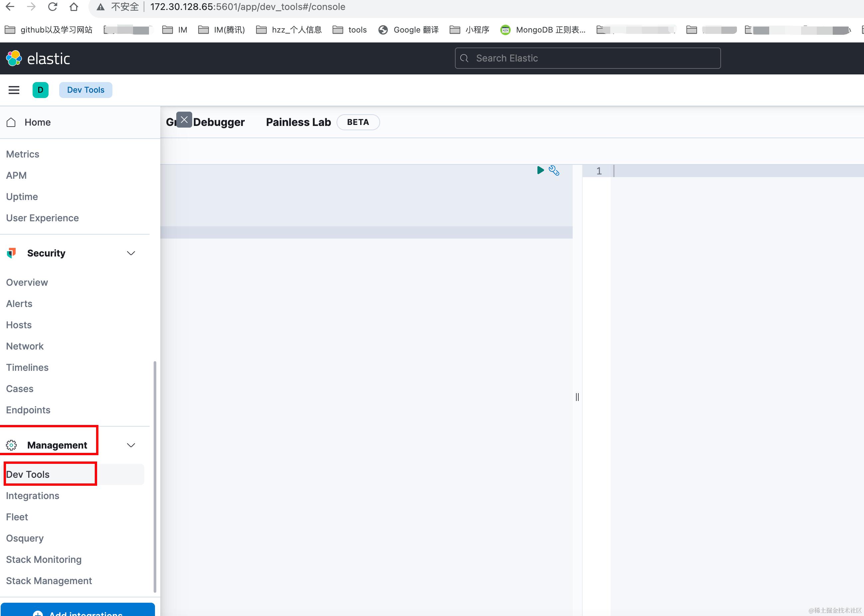Click the Dev Tools breadcrumb badge
Image resolution: width=864 pixels, height=616 pixels.
85,90
